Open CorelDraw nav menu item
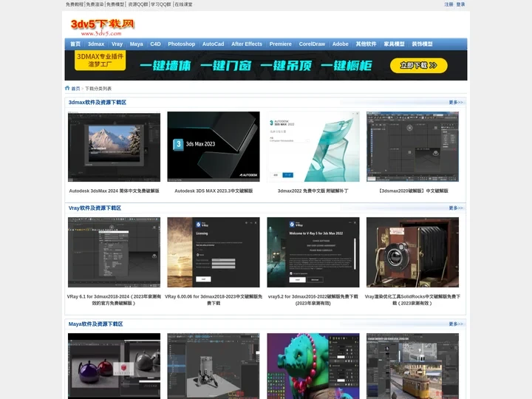The image size is (532, 399). point(312,44)
